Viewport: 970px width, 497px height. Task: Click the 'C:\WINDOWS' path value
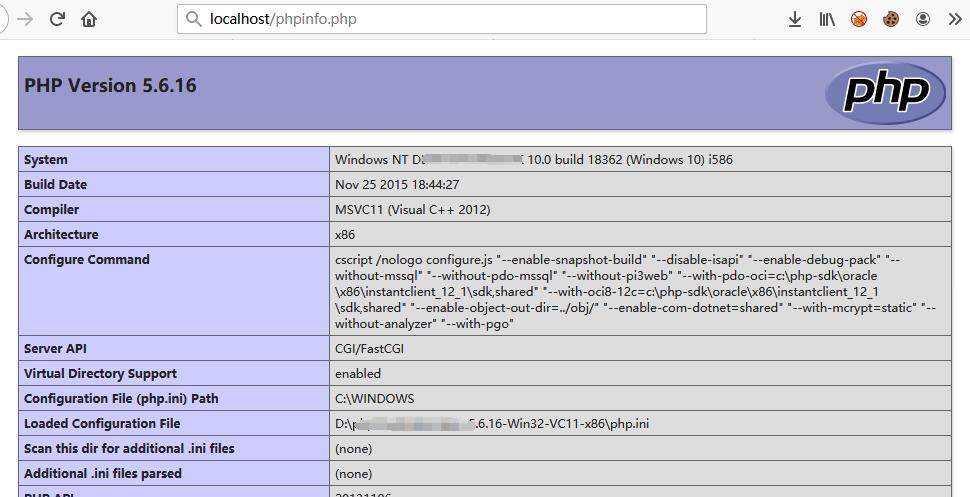[x=375, y=399]
